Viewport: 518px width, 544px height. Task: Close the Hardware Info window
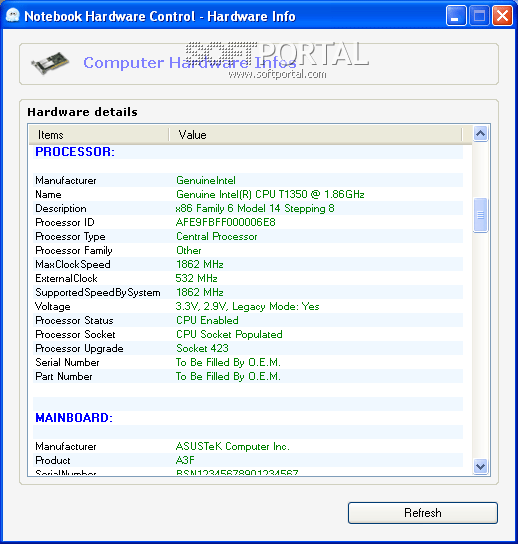coord(502,16)
